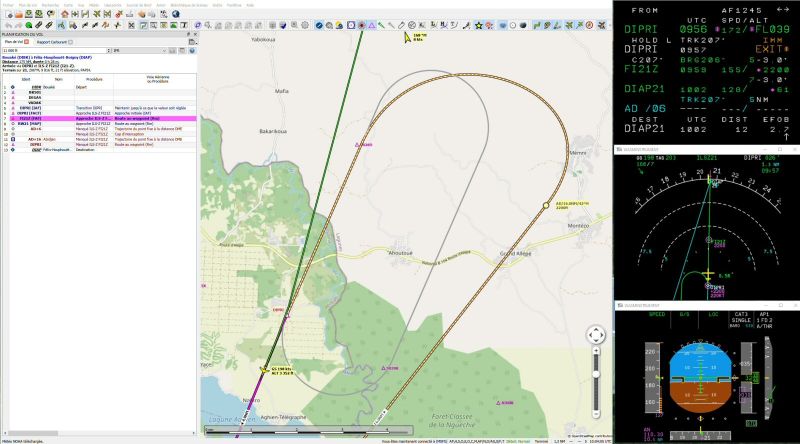Toggle the red box on Plan de Vol tab

(x=27, y=42)
